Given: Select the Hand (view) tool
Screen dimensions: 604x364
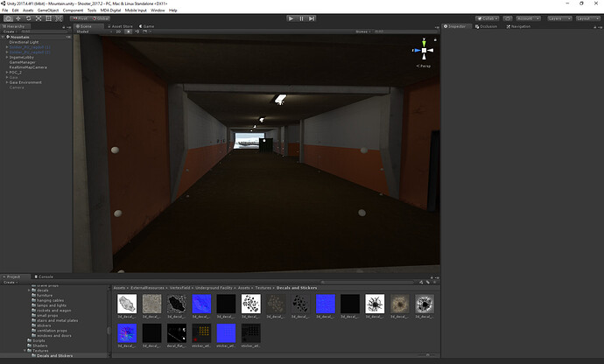Looking at the screenshot, I should (9, 18).
